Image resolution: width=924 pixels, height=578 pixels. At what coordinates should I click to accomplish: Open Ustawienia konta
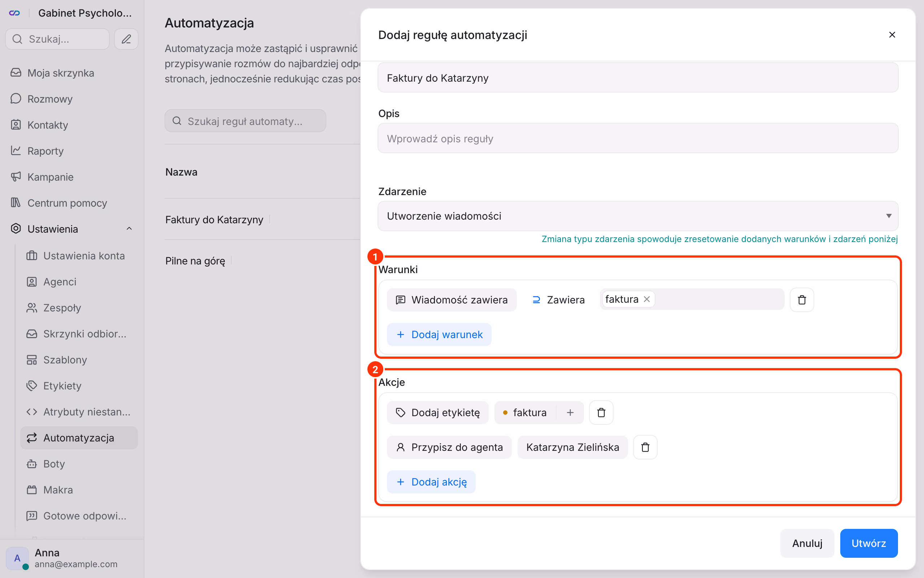[79, 255]
